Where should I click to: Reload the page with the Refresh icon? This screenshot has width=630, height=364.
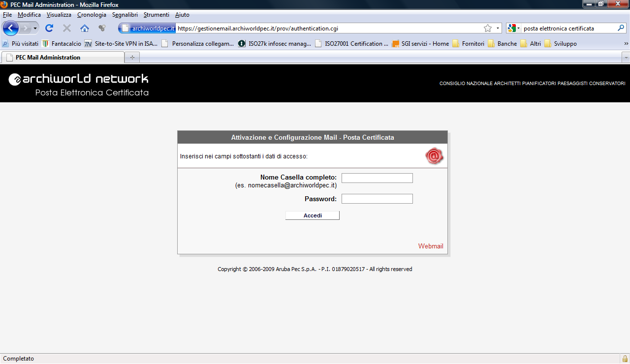[49, 28]
